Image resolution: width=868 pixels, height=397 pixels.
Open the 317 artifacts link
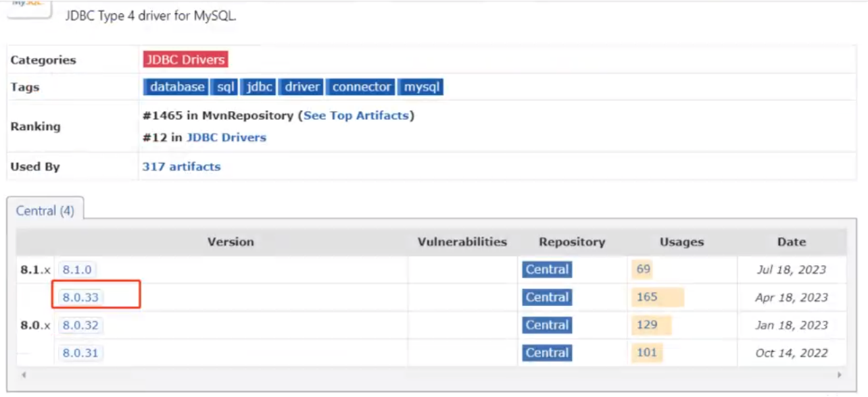click(x=181, y=166)
